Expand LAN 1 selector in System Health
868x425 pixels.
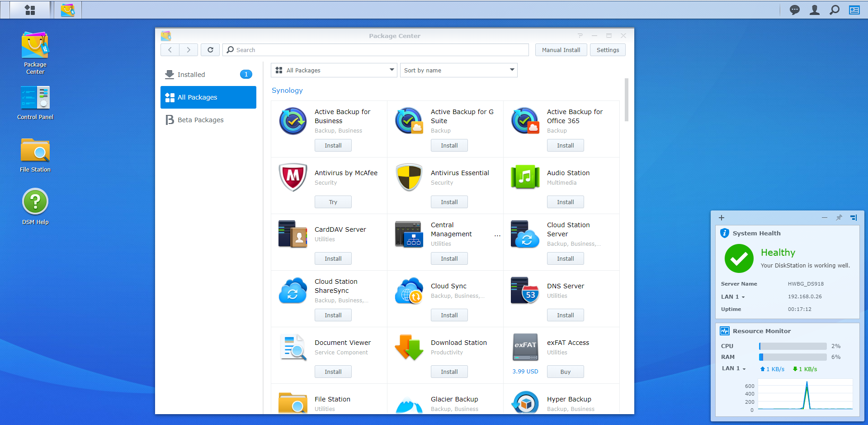click(x=733, y=297)
